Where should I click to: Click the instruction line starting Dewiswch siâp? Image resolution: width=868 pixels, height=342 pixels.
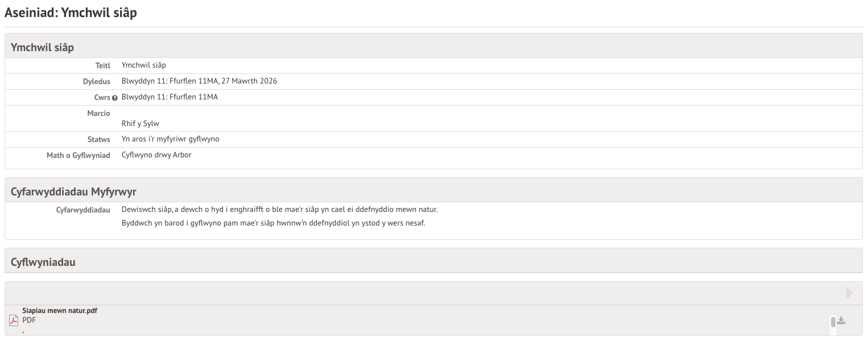(279, 210)
